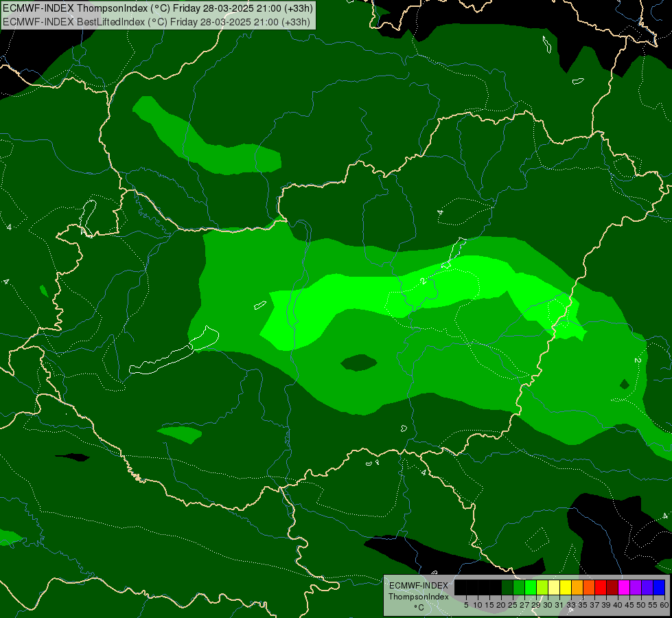Select the magenta 40-45 legend swatch

pos(624,587)
